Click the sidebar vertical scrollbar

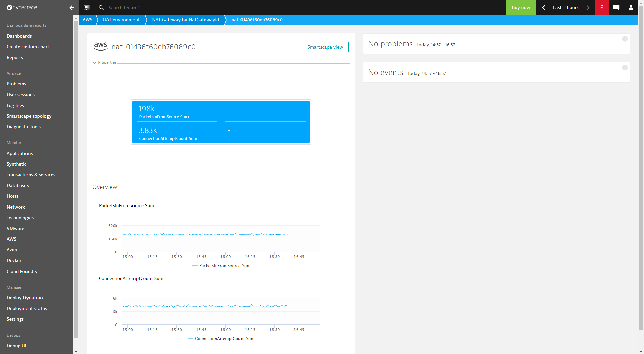point(76,179)
